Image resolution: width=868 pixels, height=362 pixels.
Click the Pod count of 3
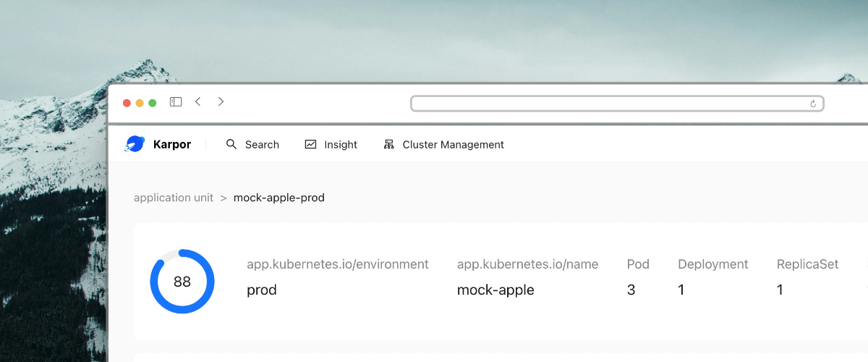pos(631,290)
